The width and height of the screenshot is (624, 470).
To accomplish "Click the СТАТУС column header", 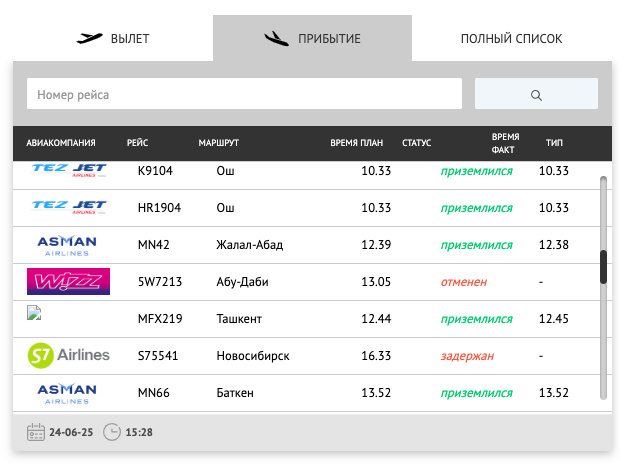I will pos(416,143).
